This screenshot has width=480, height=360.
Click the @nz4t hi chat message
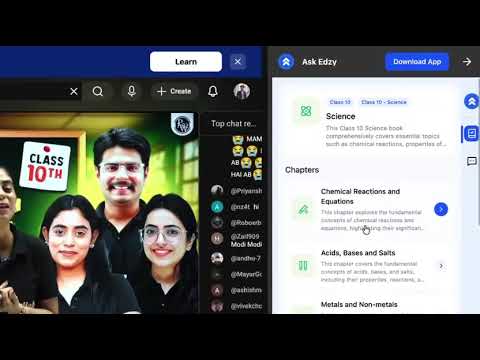tap(245, 207)
